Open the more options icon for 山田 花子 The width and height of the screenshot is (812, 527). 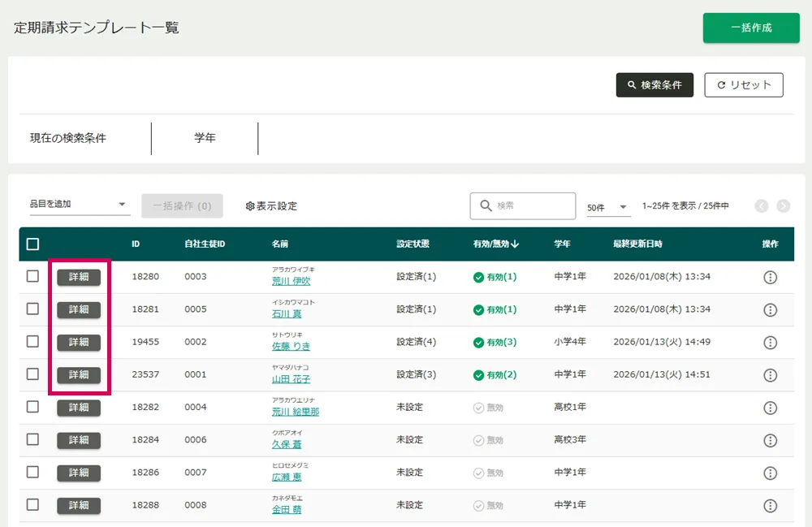[771, 375]
